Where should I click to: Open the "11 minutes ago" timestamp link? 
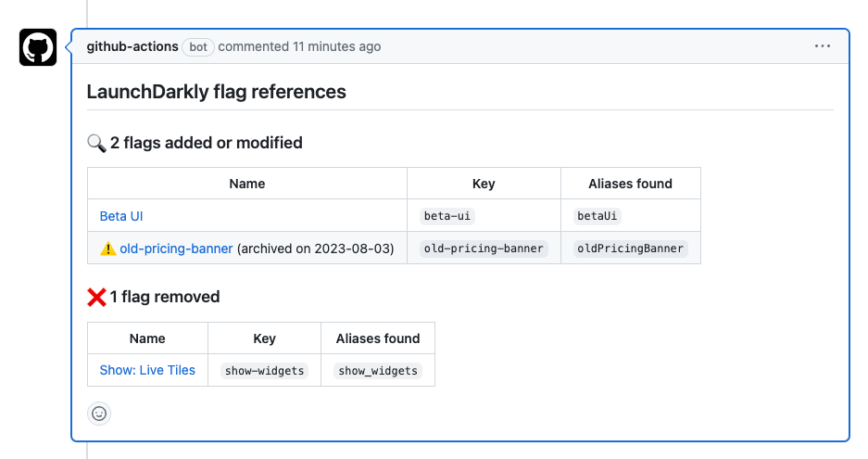point(336,46)
